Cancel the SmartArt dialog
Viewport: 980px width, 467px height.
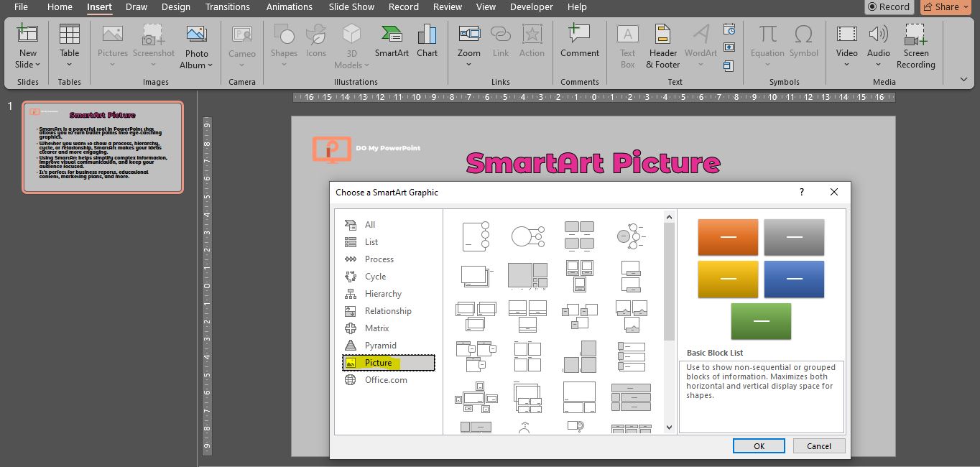pos(818,445)
